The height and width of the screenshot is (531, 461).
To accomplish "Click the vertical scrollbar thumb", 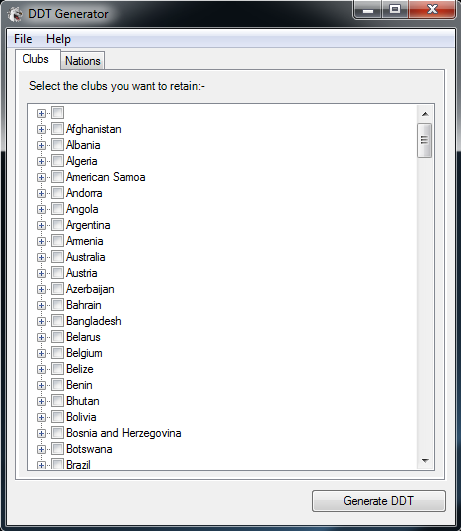I will pos(425,140).
